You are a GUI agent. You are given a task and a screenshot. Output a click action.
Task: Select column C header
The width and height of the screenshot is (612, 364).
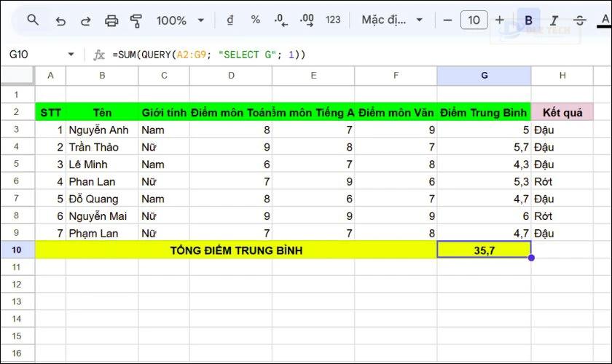pyautogui.click(x=164, y=75)
